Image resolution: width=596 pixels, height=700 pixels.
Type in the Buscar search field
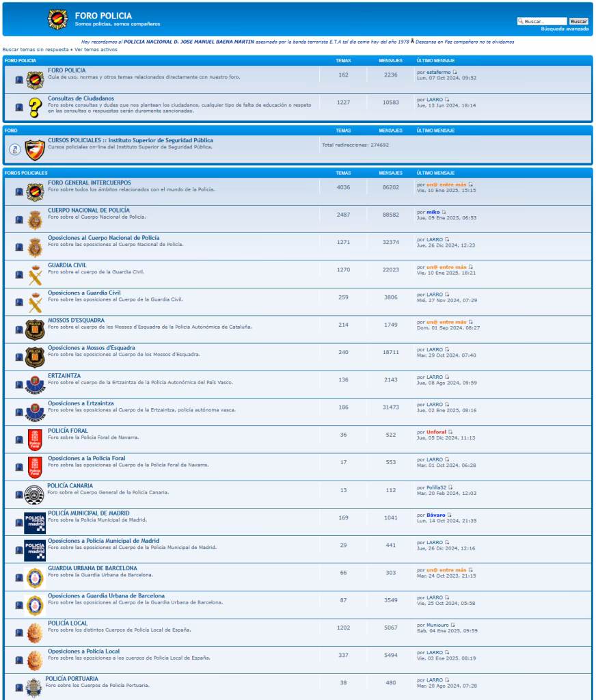(544, 21)
